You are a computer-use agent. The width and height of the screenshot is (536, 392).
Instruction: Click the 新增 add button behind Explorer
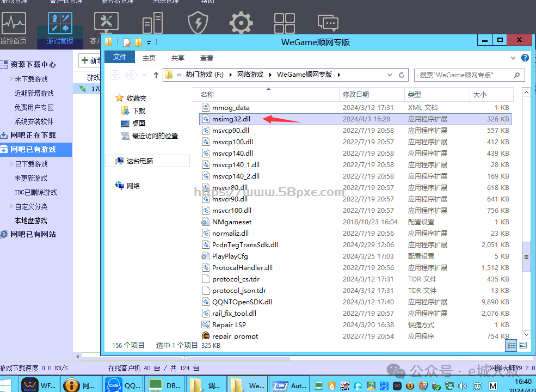click(x=90, y=60)
